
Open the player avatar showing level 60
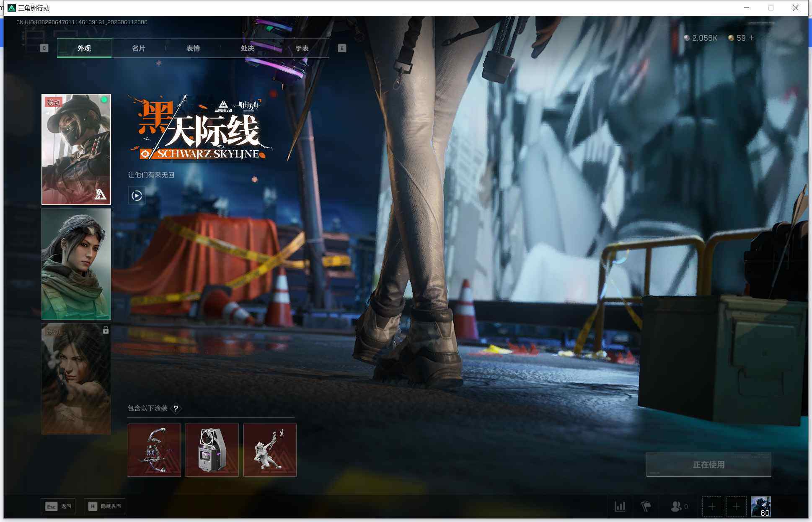pyautogui.click(x=760, y=507)
